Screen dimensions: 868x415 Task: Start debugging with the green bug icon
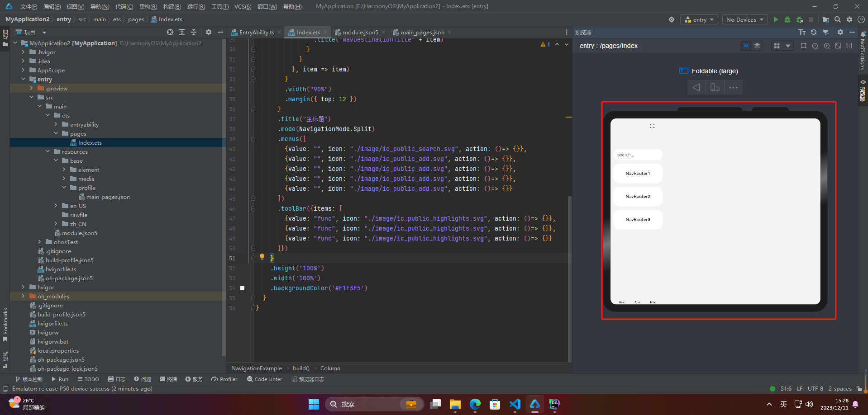point(787,19)
